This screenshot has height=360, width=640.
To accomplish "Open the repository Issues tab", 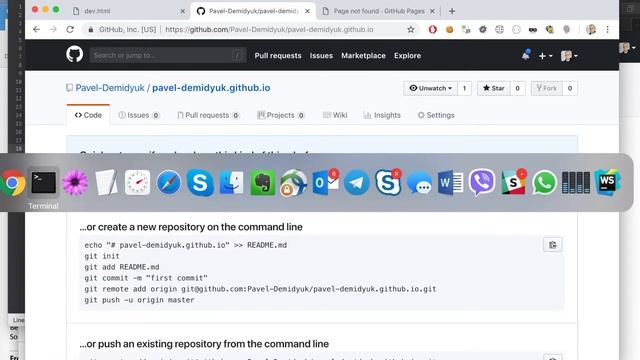I will click(x=139, y=115).
